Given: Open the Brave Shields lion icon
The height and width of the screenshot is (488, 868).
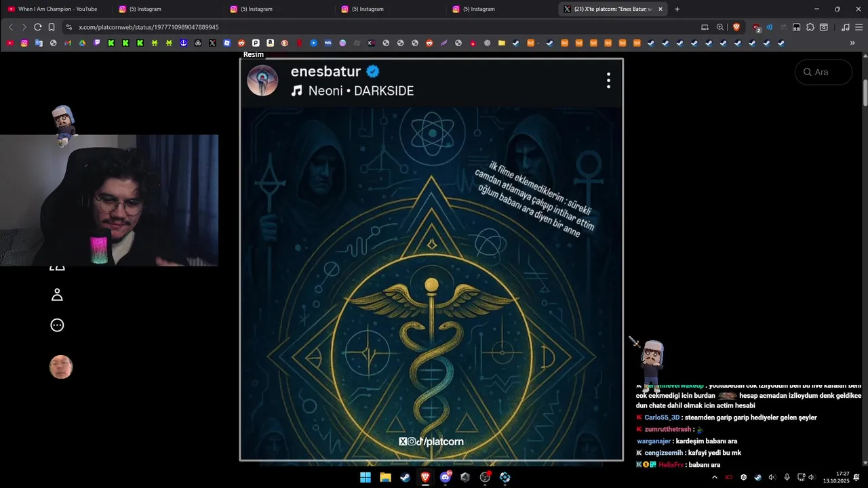Looking at the screenshot, I should [736, 27].
